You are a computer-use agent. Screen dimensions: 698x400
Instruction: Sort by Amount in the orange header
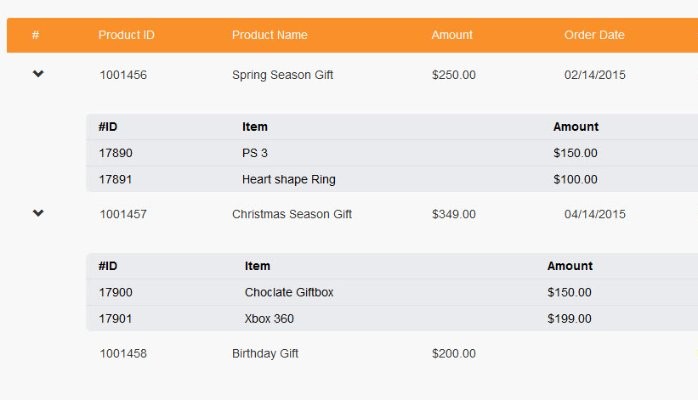(452, 35)
